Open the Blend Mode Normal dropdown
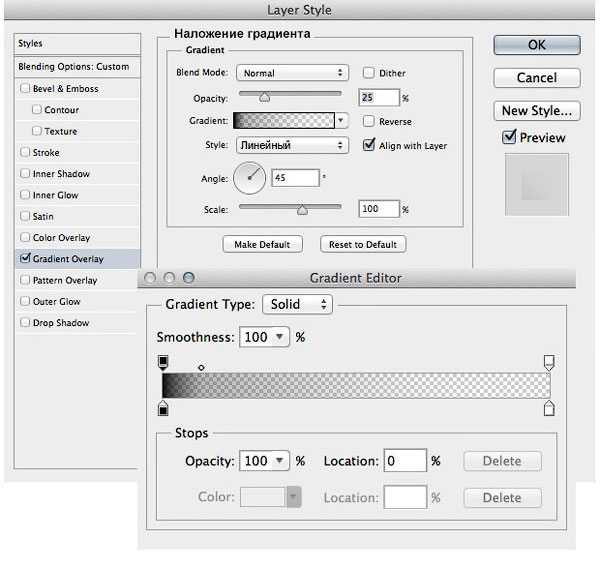Screen dimensions: 600x569 [292, 73]
